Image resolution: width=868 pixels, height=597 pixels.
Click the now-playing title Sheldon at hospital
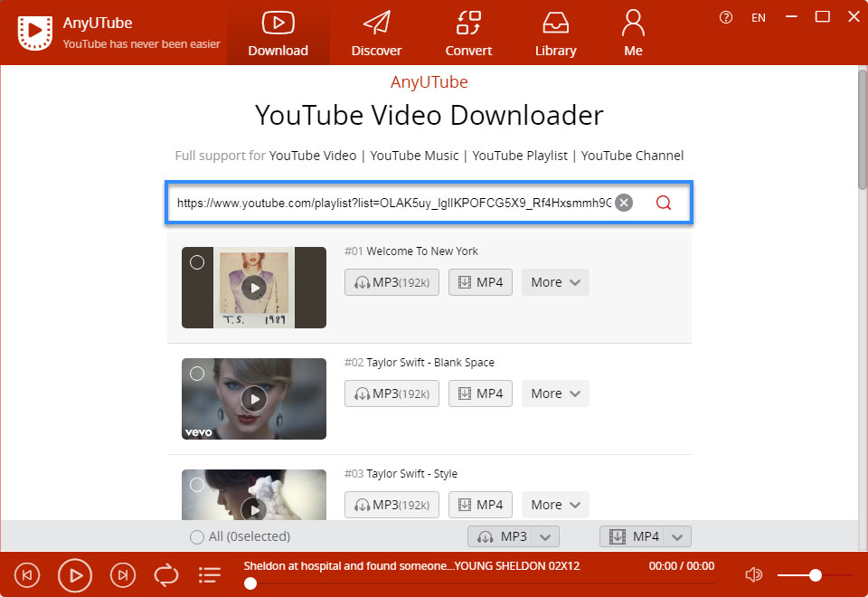point(412,566)
